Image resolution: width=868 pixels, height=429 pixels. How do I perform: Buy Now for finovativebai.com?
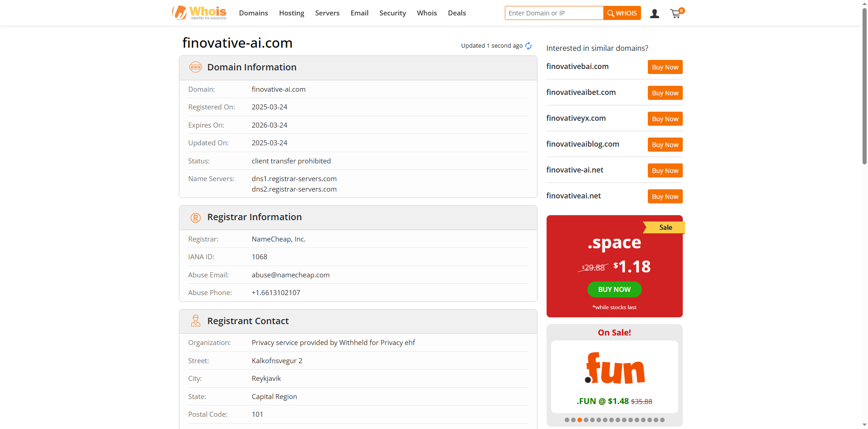pos(665,67)
